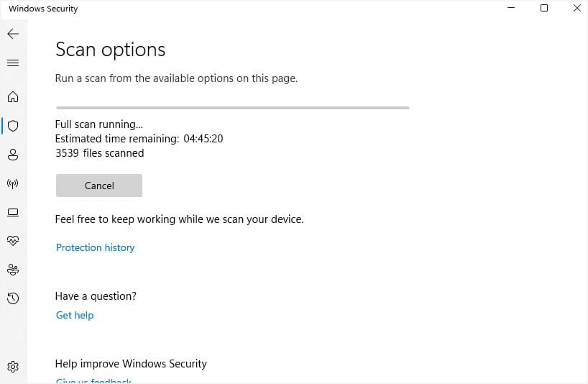Click the Give us feedback link
Screen dimensions: 588x384
click(x=93, y=380)
